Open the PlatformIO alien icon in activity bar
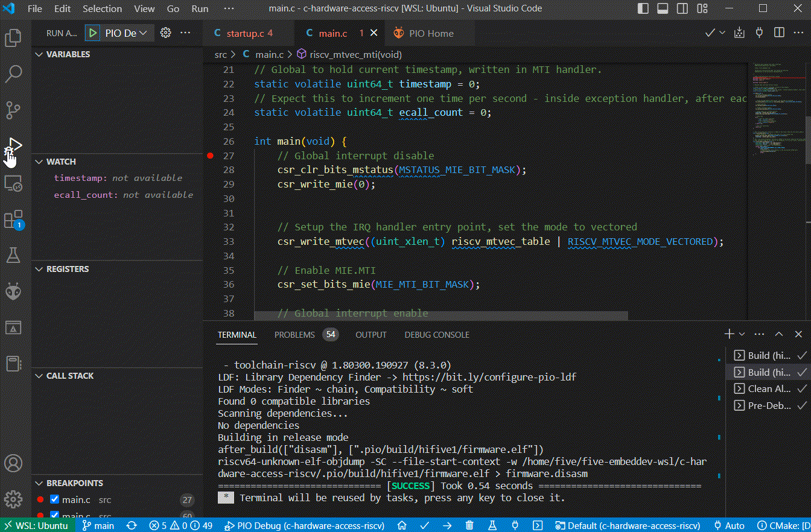The width and height of the screenshot is (811, 532). point(13,292)
